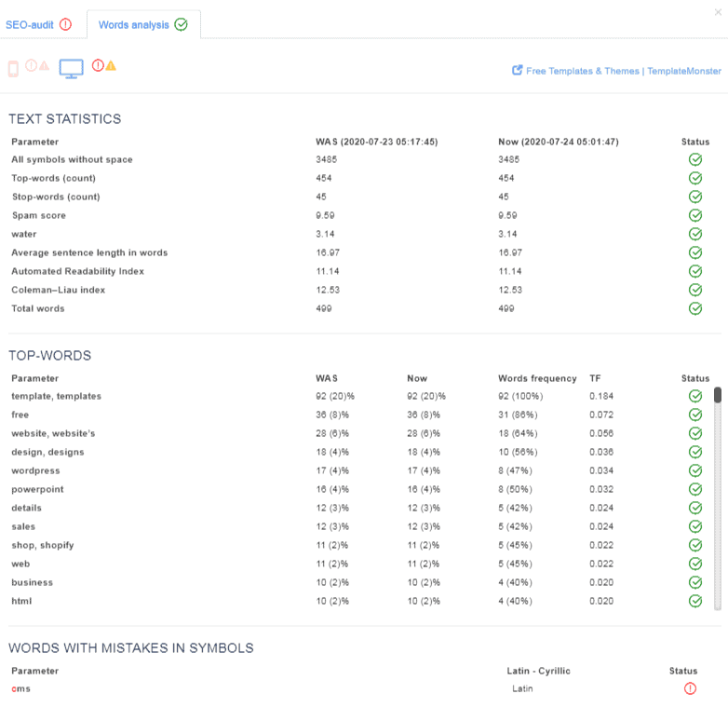Screen dimensions: 728x721
Task: Click the green status check for Total words
Action: pos(694,308)
